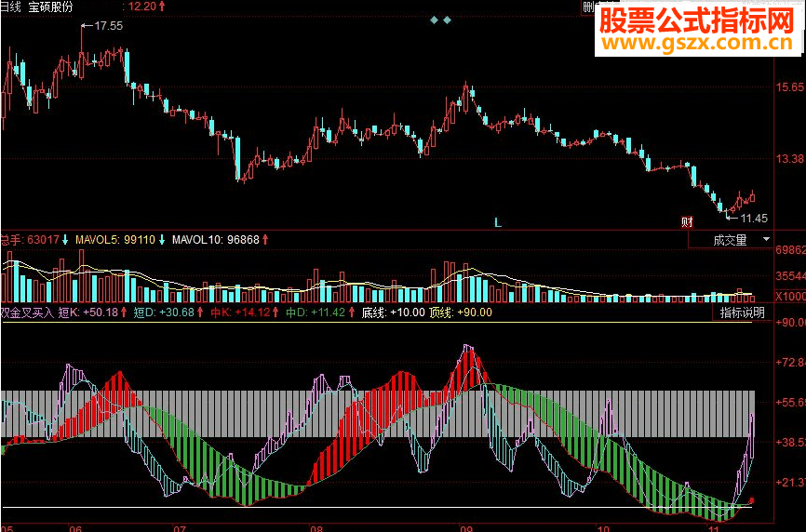
Task: Click the +72.84 indicator axis label
Action: pos(790,363)
